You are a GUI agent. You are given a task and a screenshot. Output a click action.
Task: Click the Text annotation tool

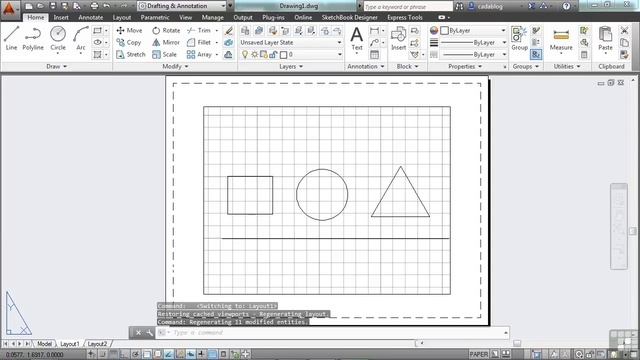point(357,39)
